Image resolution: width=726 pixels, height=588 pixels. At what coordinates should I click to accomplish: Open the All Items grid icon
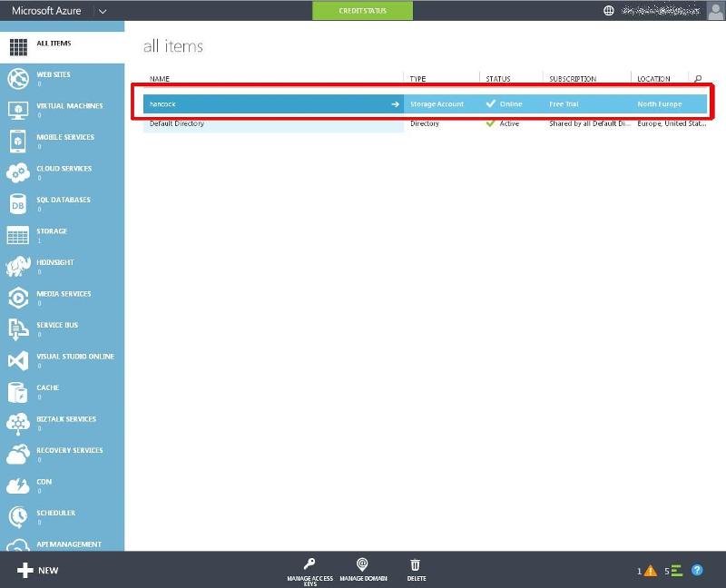point(18,47)
